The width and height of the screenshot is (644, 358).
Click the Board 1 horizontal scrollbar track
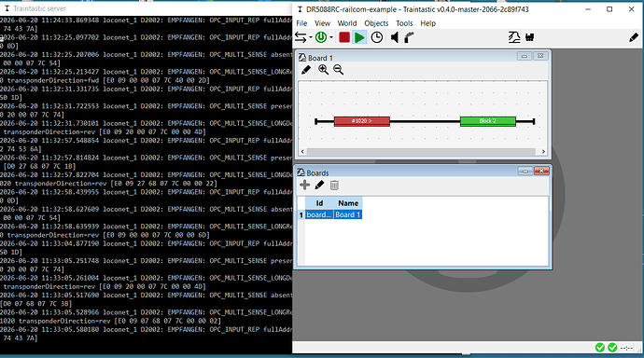(x=422, y=151)
